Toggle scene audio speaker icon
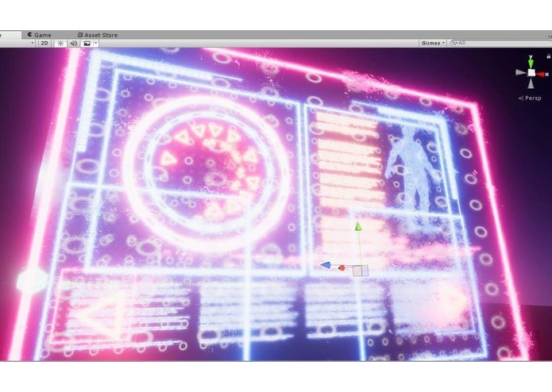The width and height of the screenshot is (552, 392). point(73,43)
